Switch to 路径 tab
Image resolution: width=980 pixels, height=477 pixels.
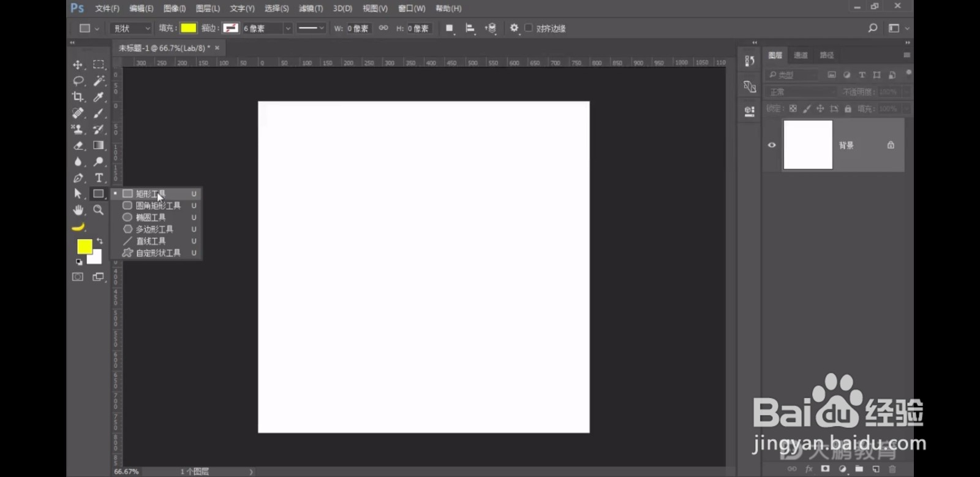[827, 55]
